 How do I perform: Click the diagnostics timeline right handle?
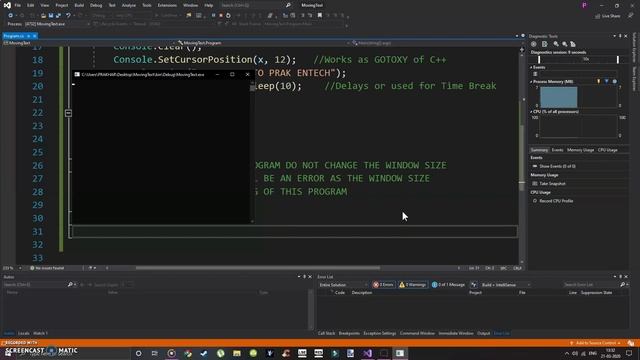618,60
